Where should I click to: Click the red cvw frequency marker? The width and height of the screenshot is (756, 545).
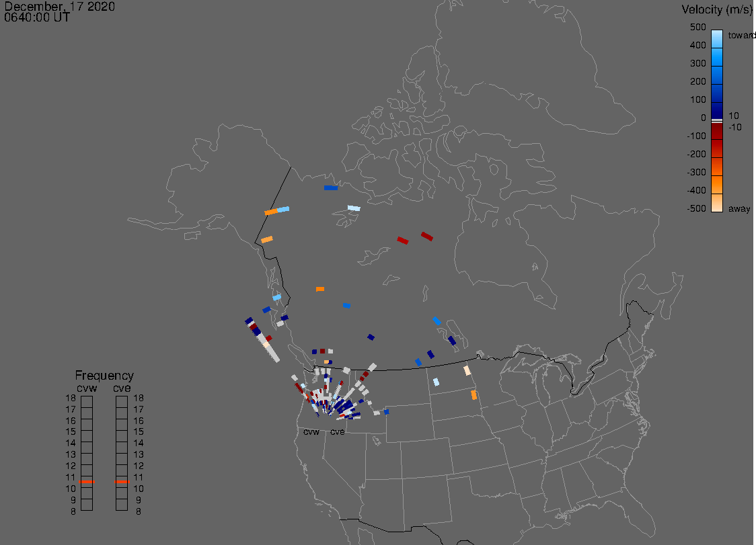(x=87, y=482)
